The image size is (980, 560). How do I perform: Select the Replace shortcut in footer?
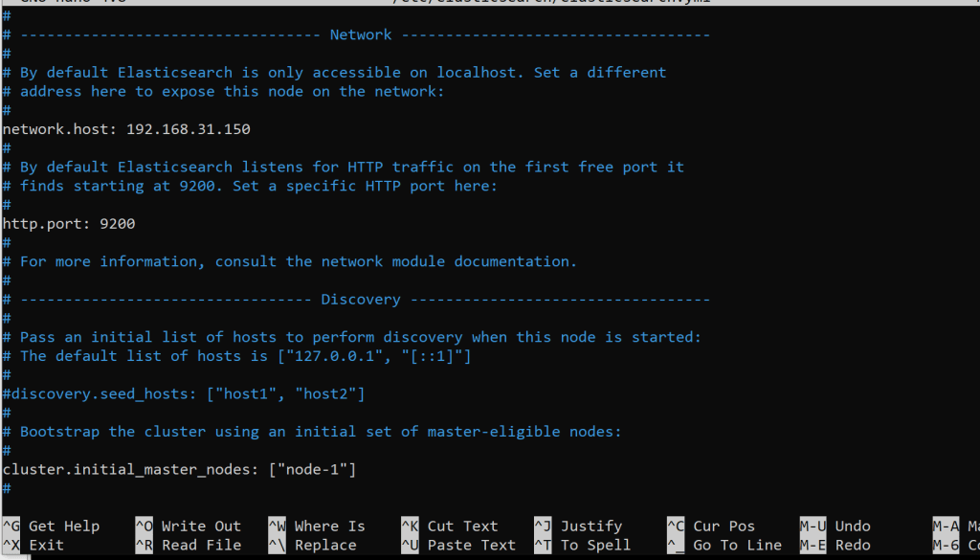[x=324, y=545]
